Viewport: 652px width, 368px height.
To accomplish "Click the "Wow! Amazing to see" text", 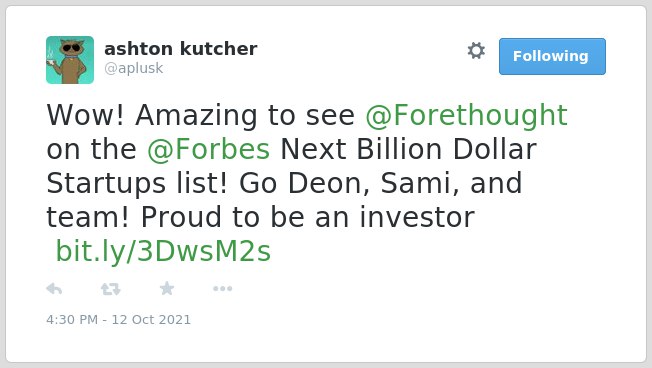I will point(200,115).
